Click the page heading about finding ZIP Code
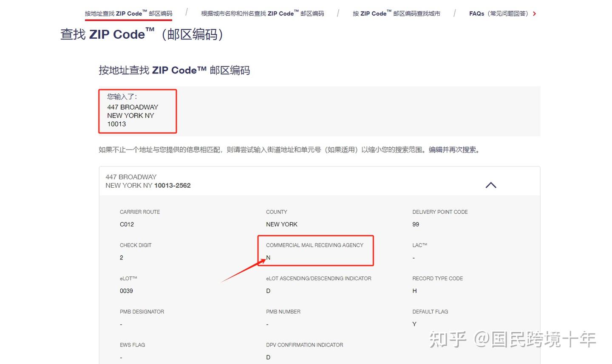The width and height of the screenshot is (612, 364). click(142, 34)
